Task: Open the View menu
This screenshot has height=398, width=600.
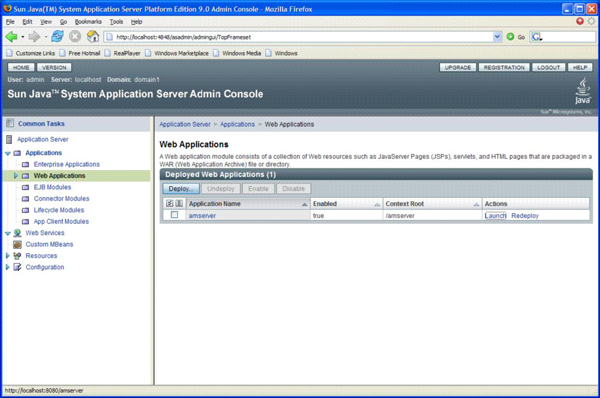Action: tap(46, 22)
